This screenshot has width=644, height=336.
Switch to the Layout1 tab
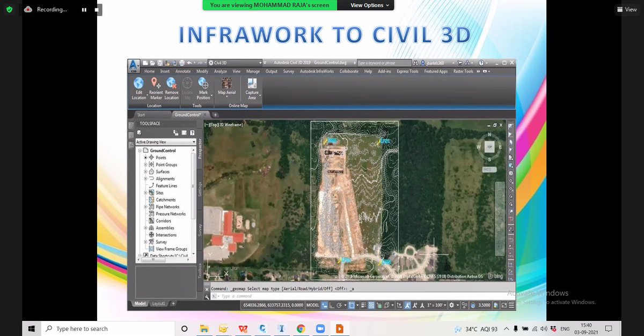tap(158, 304)
